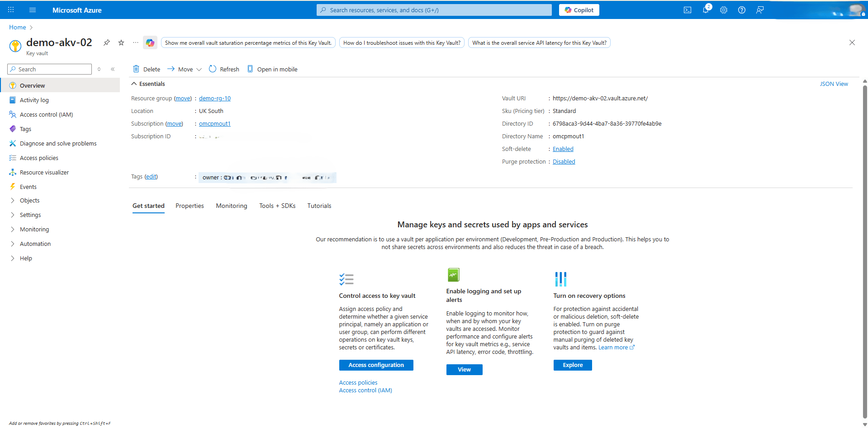This screenshot has height=428, width=868.
Task: Click the sidebar search input field
Action: (50, 69)
